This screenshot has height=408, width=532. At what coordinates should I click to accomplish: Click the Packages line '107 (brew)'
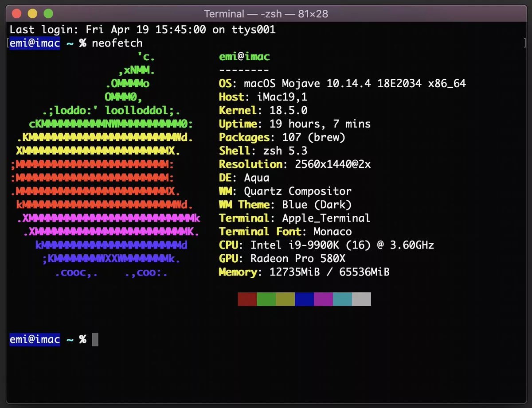[x=314, y=137]
